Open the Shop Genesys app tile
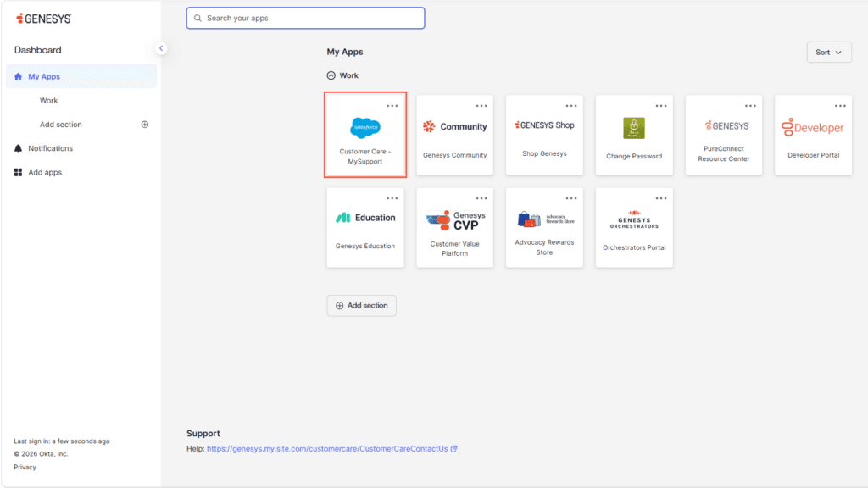This screenshot has width=868, height=488. pos(544,135)
